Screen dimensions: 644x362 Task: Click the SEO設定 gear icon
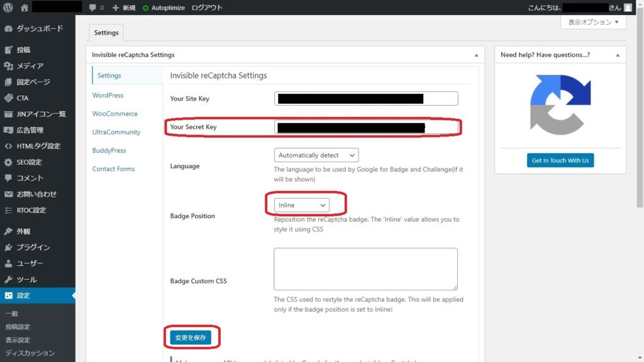tap(8, 162)
